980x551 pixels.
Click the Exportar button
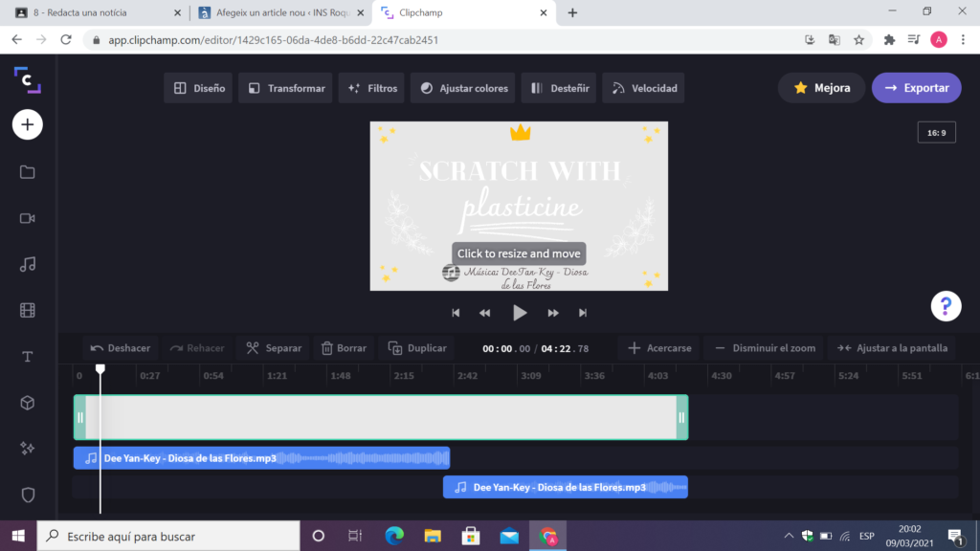pyautogui.click(x=916, y=88)
